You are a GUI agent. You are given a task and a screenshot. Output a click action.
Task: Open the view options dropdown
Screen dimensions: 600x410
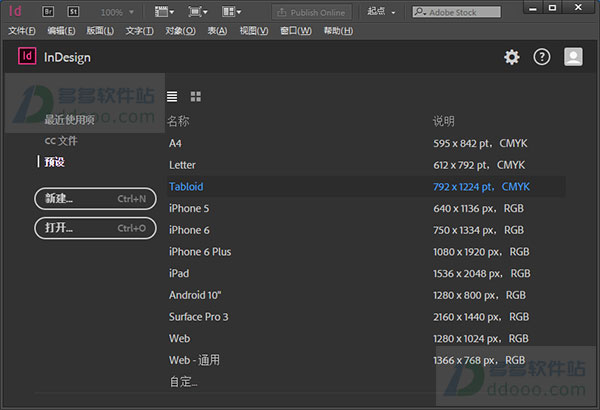tap(164, 12)
